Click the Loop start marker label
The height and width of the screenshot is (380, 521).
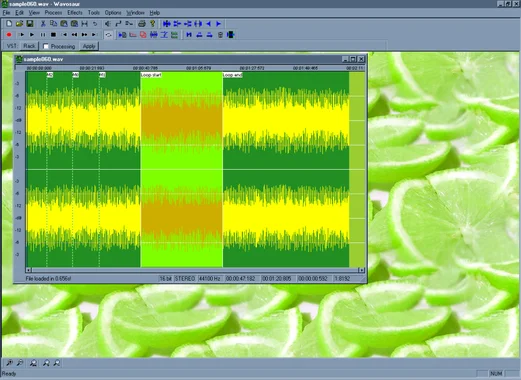coord(151,75)
